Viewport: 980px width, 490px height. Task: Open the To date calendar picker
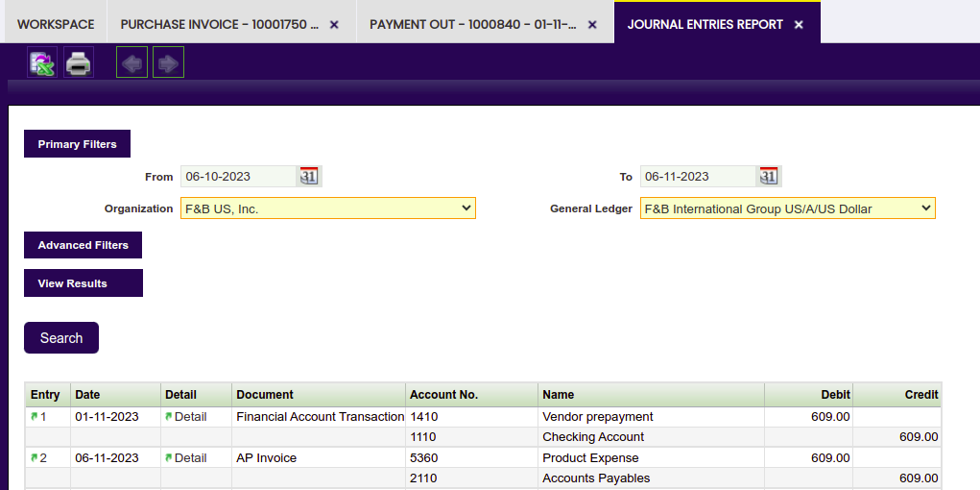(769, 177)
